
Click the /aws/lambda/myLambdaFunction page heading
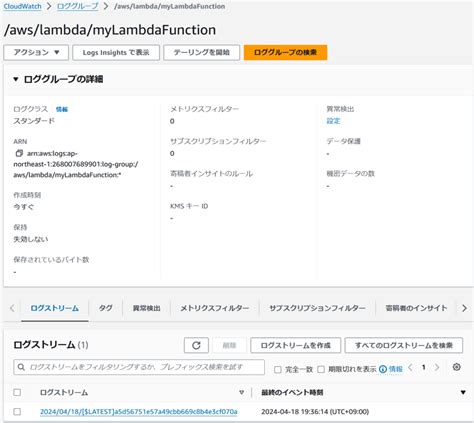[110, 30]
